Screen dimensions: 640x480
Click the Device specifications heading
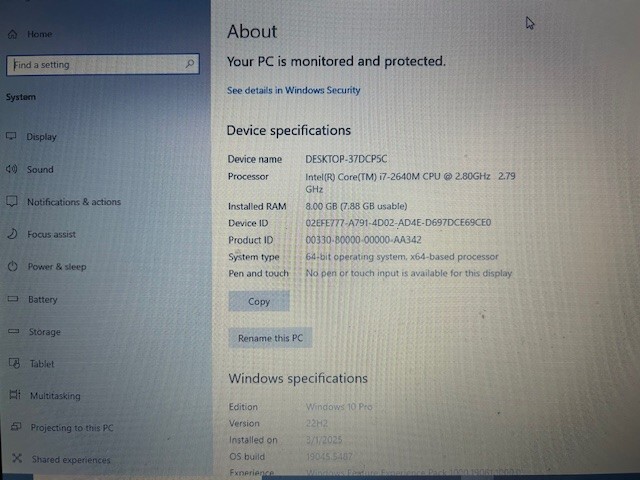coord(289,131)
